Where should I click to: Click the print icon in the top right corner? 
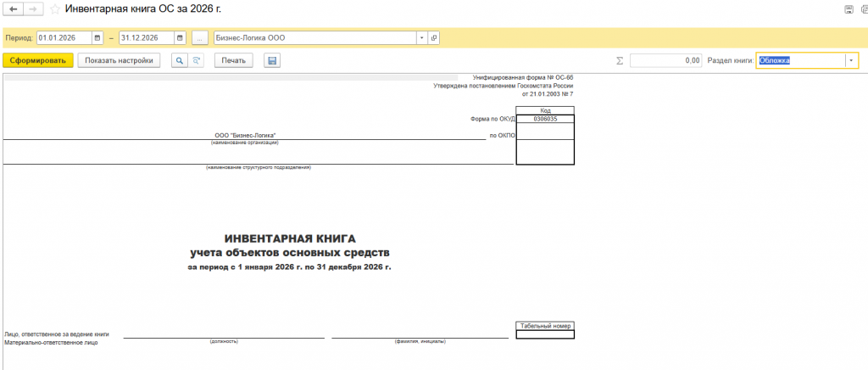[864, 8]
